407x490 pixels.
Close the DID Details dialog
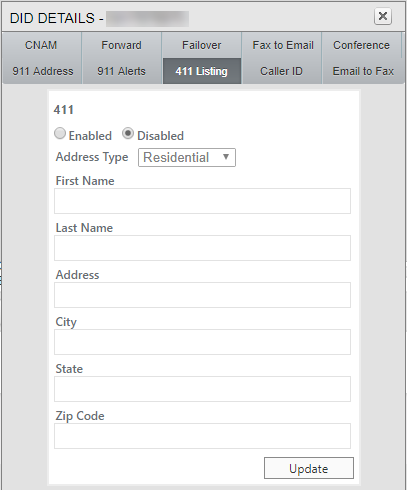click(x=383, y=16)
